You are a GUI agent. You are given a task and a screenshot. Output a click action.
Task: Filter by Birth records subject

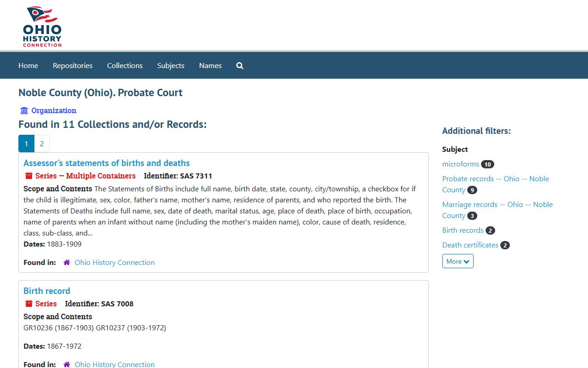(x=463, y=230)
